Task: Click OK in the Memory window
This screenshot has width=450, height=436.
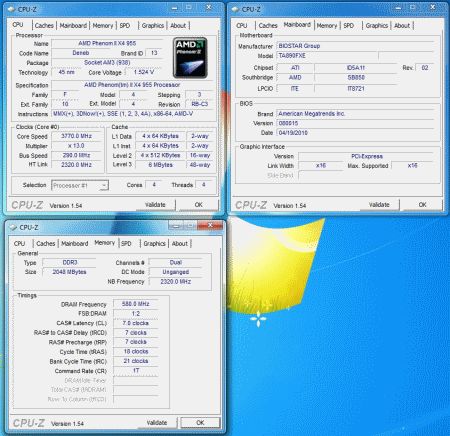Action: click(x=200, y=423)
